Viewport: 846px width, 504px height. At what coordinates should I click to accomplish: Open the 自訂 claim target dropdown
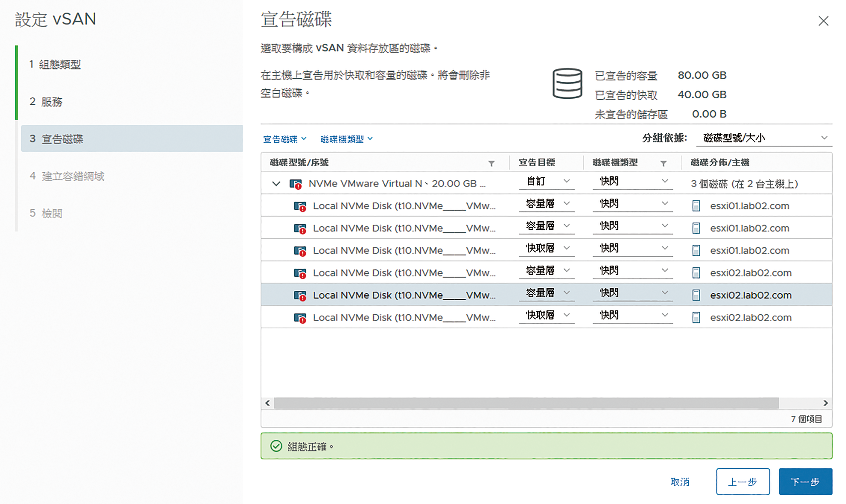coord(547,182)
